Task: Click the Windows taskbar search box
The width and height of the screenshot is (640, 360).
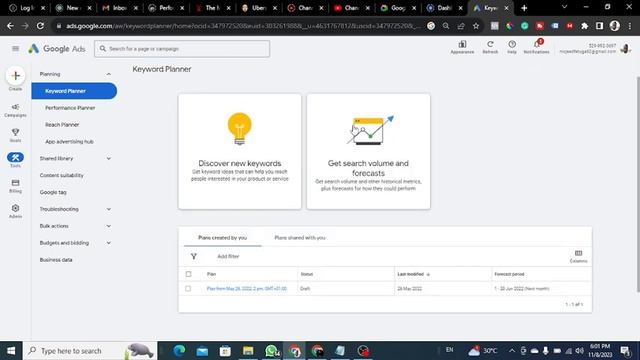Action: (90, 351)
